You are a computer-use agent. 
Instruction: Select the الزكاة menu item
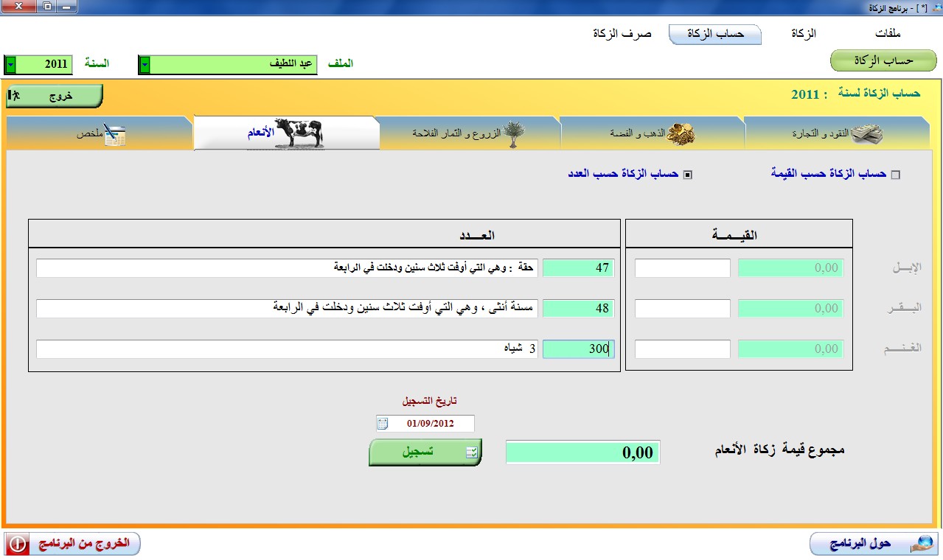pyautogui.click(x=803, y=34)
